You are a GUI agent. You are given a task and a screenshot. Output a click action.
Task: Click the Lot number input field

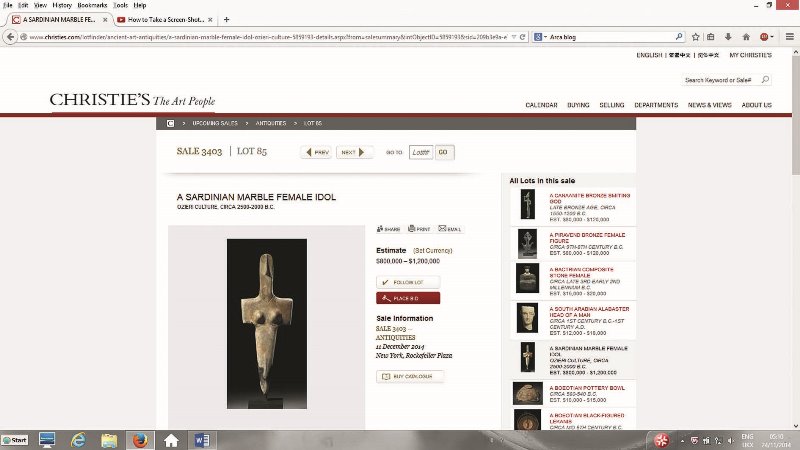[x=420, y=152]
